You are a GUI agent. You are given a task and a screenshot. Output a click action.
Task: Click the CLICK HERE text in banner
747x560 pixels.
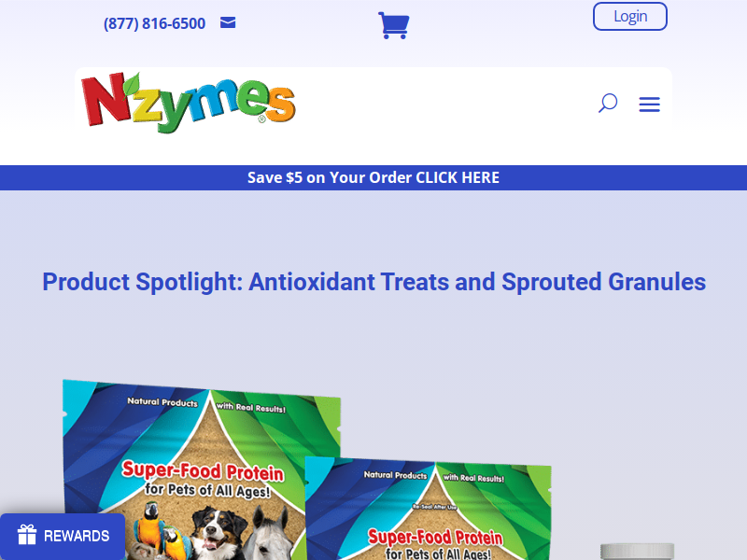point(458,177)
